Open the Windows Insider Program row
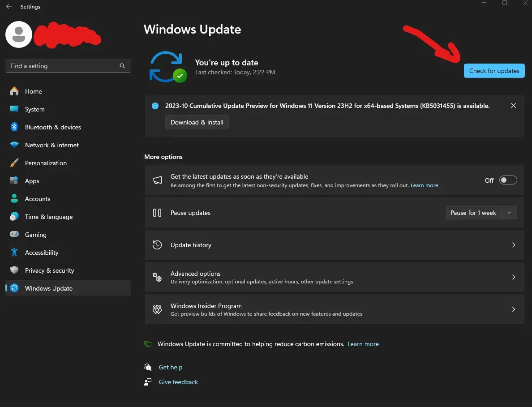 pyautogui.click(x=334, y=309)
